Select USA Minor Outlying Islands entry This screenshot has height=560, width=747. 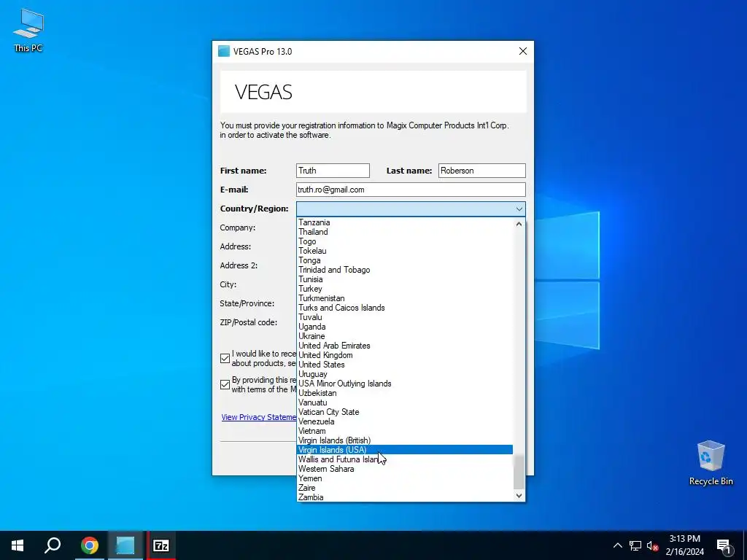[x=405, y=384]
